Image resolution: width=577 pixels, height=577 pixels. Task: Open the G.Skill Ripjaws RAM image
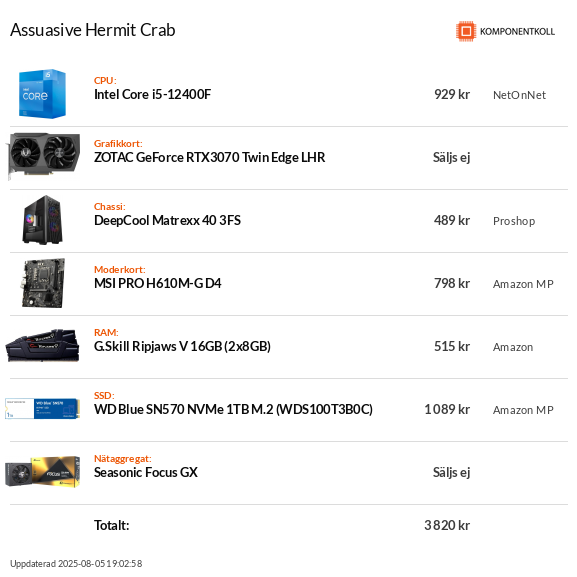(42, 346)
